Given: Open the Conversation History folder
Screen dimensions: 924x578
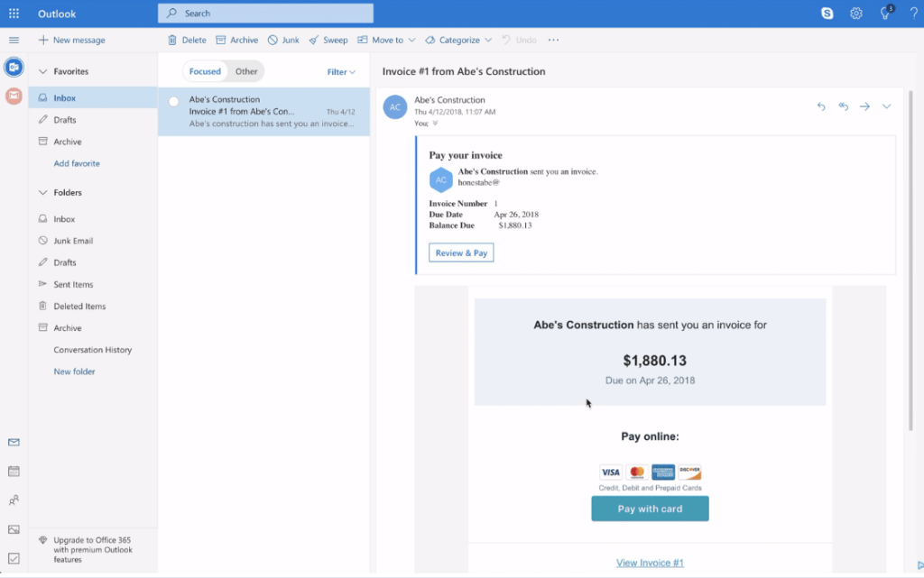Looking at the screenshot, I should 93,350.
